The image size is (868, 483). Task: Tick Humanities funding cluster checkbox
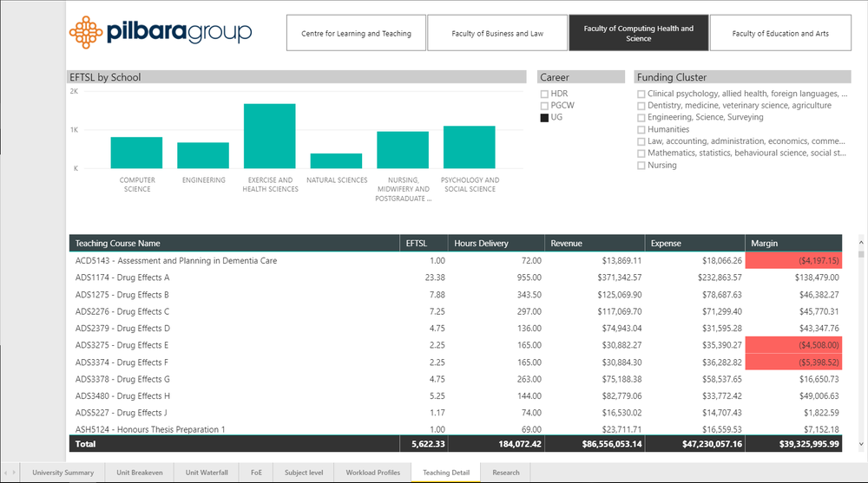click(x=641, y=129)
